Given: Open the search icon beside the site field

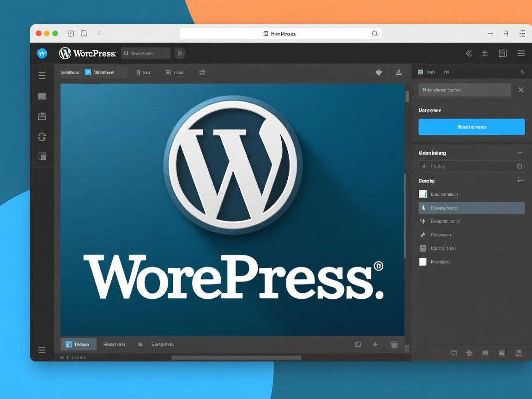Looking at the screenshot, I should [180, 53].
